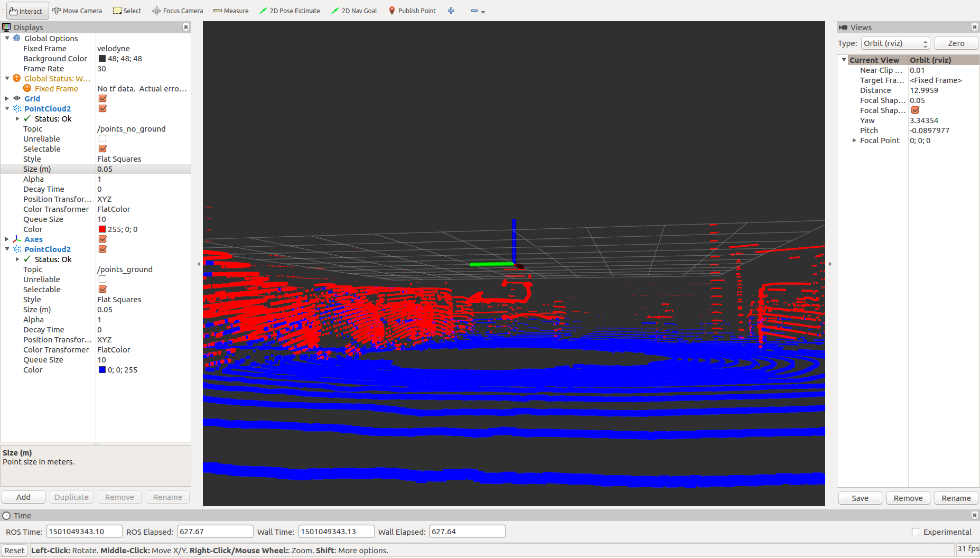This screenshot has height=558, width=980.
Task: Uncheck the Grid display checkbox
Action: pos(102,98)
